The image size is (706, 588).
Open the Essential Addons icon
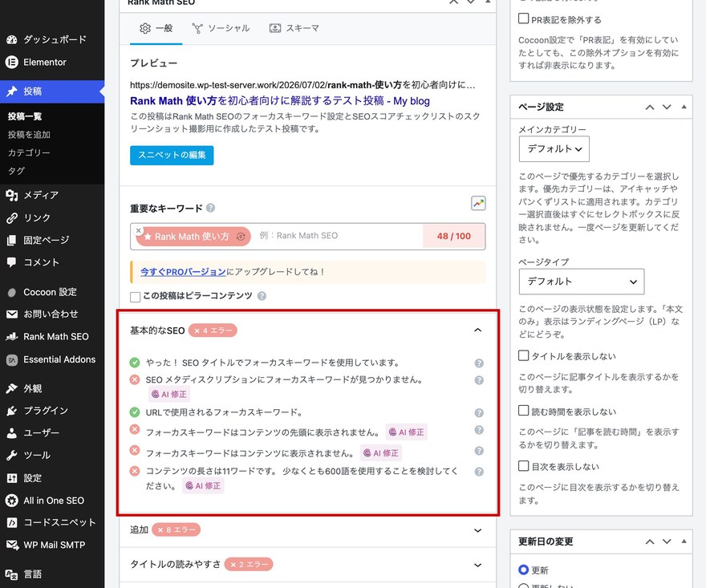(12, 359)
